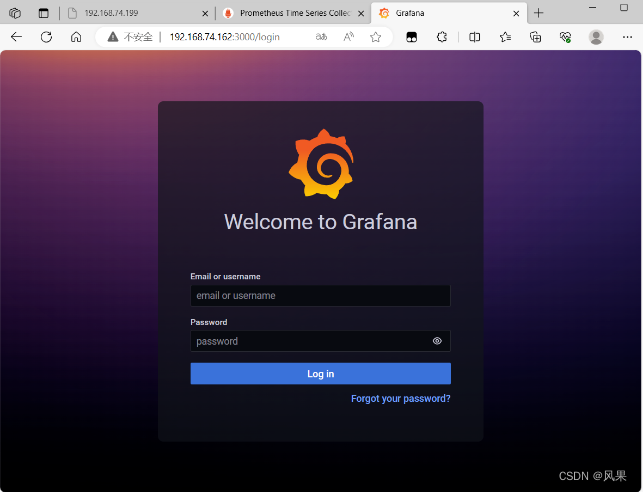This screenshot has width=643, height=492.
Task: Open a new browser tab
Action: (x=538, y=13)
